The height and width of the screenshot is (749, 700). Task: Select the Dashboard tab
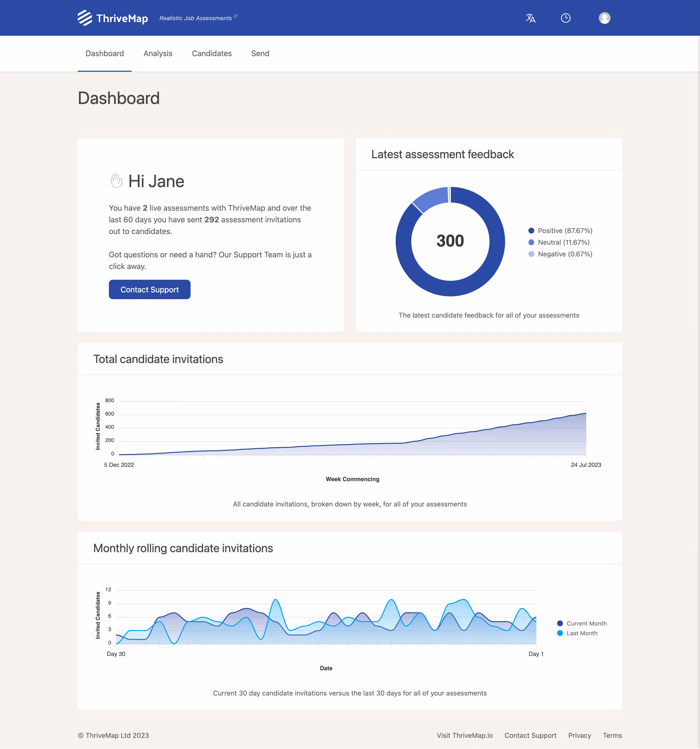pos(104,53)
